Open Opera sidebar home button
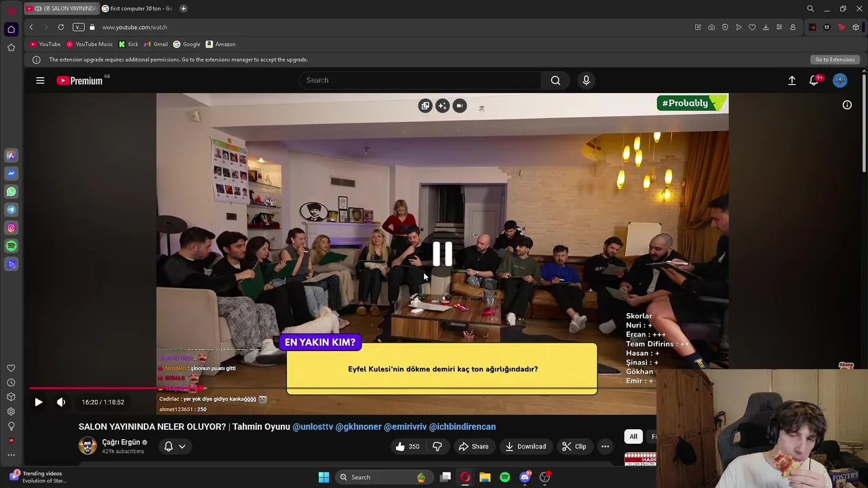This screenshot has width=868, height=488. [x=11, y=29]
